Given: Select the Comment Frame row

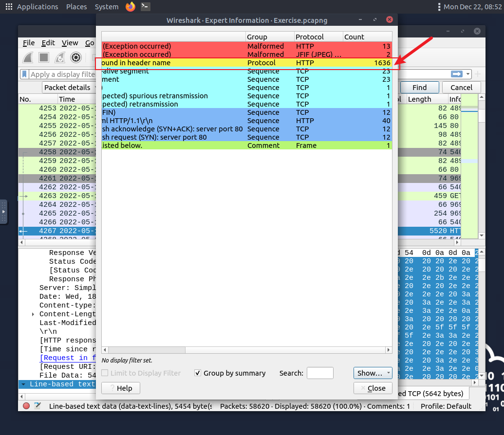Looking at the screenshot, I should 246,145.
